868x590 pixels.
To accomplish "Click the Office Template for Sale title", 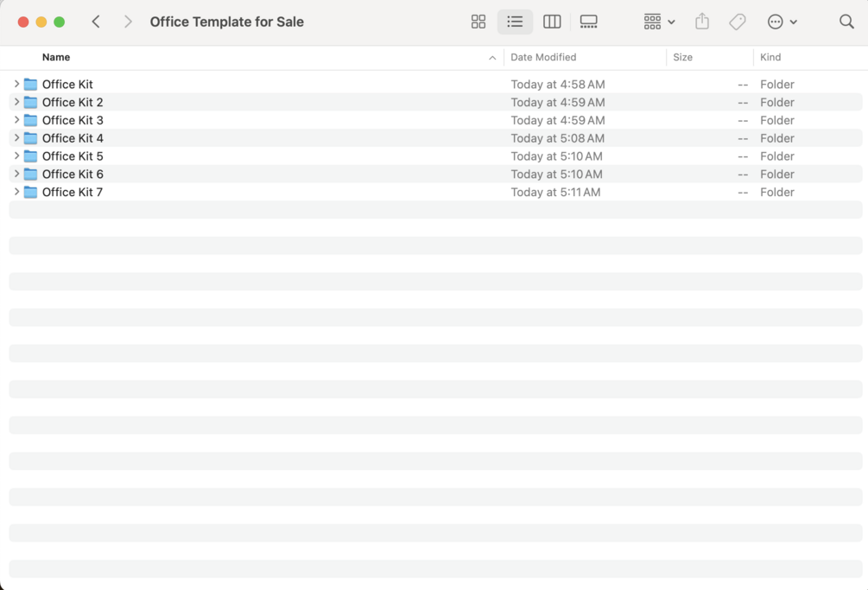I will pos(226,21).
